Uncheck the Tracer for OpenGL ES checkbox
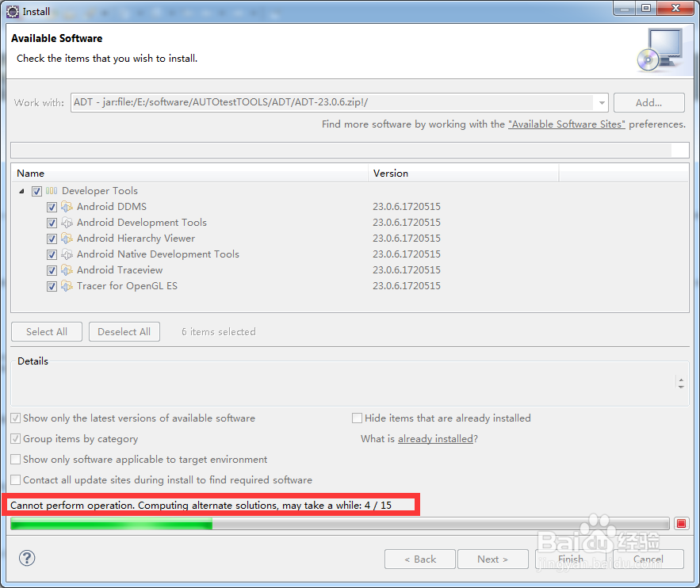Screen dimensions: 700x588 point(52,286)
